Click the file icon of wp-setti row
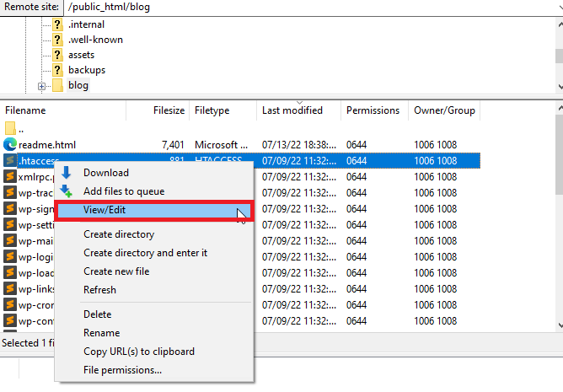Screen dimensions: 563x392 (x=10, y=225)
